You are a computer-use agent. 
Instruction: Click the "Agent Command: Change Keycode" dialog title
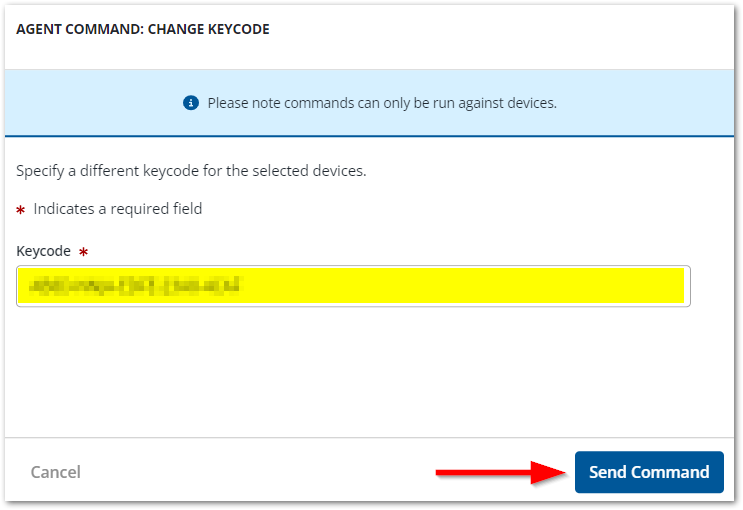(x=143, y=30)
